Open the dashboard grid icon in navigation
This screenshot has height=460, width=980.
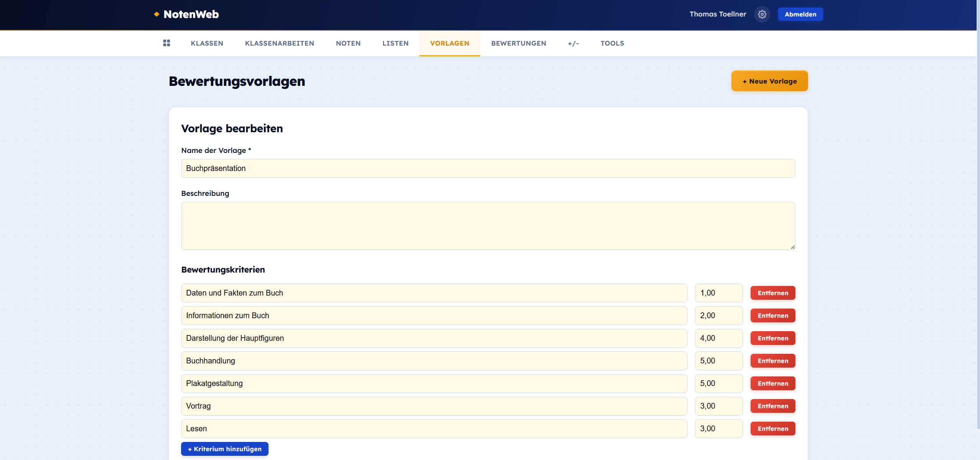[x=167, y=43]
